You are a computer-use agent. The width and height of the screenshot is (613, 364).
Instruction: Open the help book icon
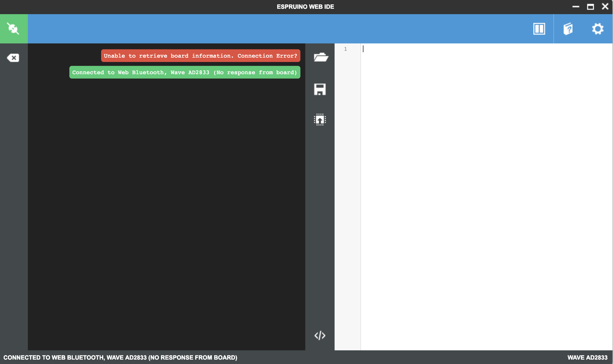[568, 29]
